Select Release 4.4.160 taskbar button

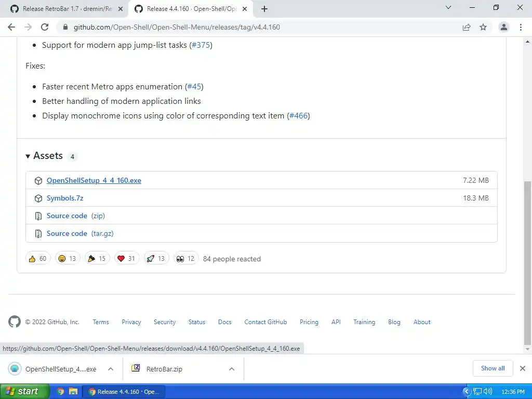(x=124, y=392)
